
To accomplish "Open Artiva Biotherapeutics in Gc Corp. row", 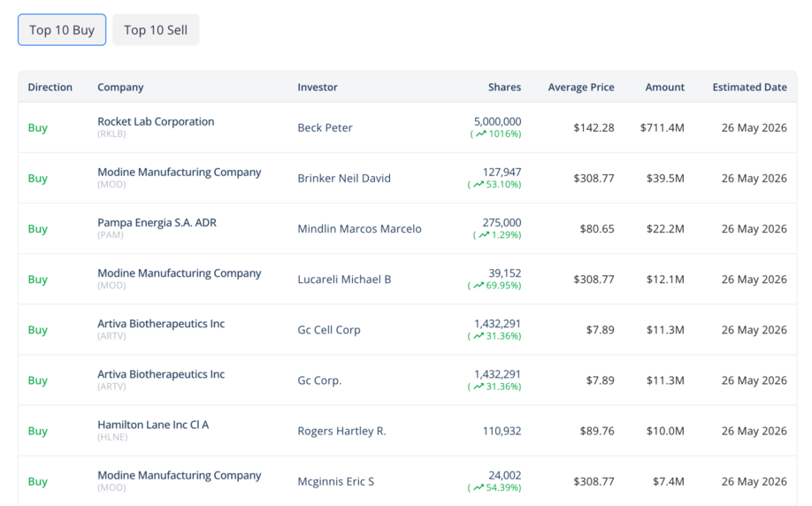I will [x=161, y=374].
